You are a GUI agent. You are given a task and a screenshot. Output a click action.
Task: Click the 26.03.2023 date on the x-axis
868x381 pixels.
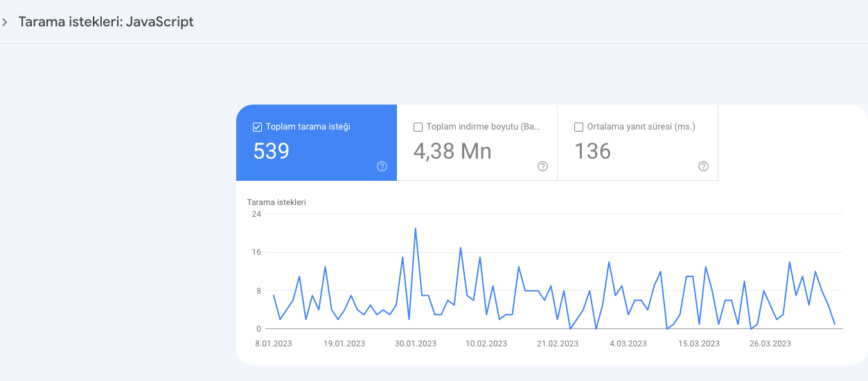(770, 344)
